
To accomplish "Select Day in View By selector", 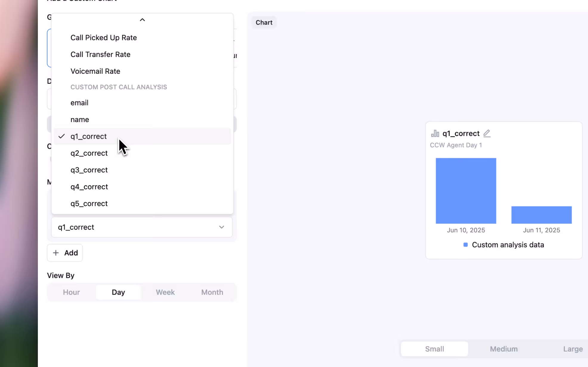I will (x=118, y=292).
